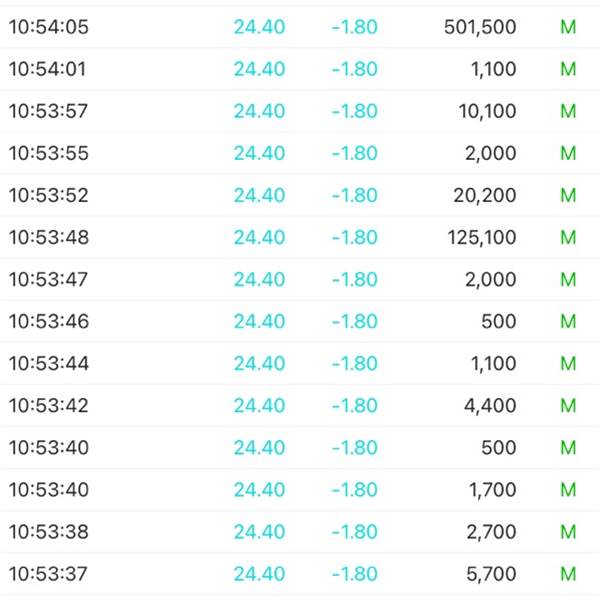This screenshot has height=600, width=600.
Task: Open the 10:53:46 trade row
Action: click(300, 321)
